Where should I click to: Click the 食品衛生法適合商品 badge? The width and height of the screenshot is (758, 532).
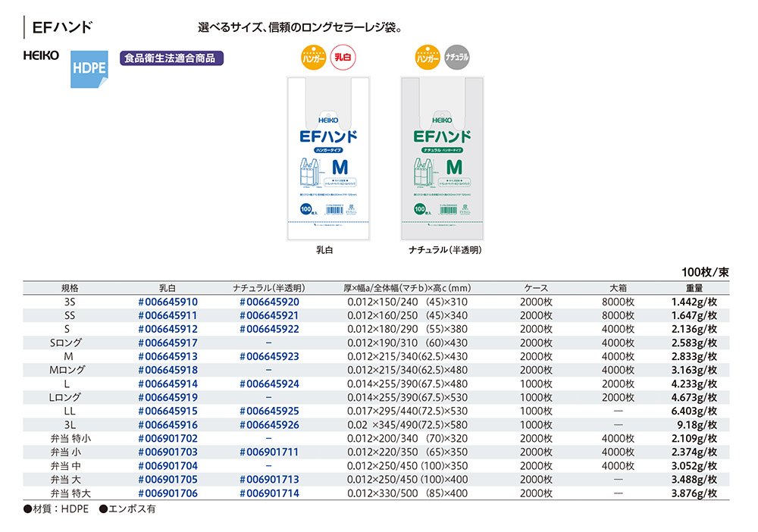[171, 58]
